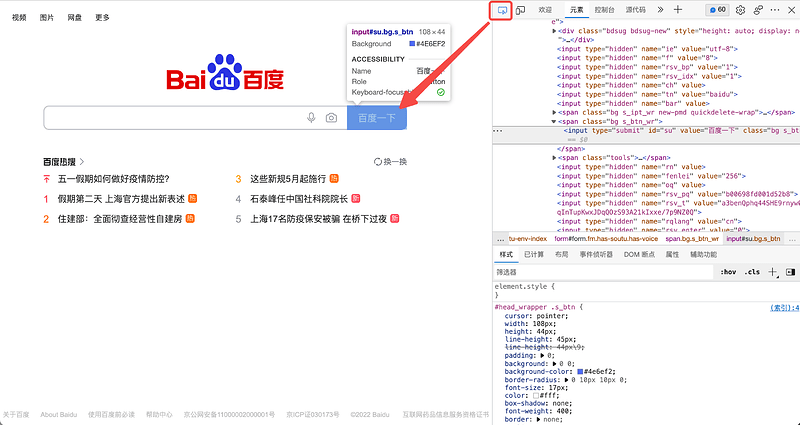The width and height of the screenshot is (800, 425).
Task: Click the microphone voice search icon
Action: pyautogui.click(x=311, y=118)
